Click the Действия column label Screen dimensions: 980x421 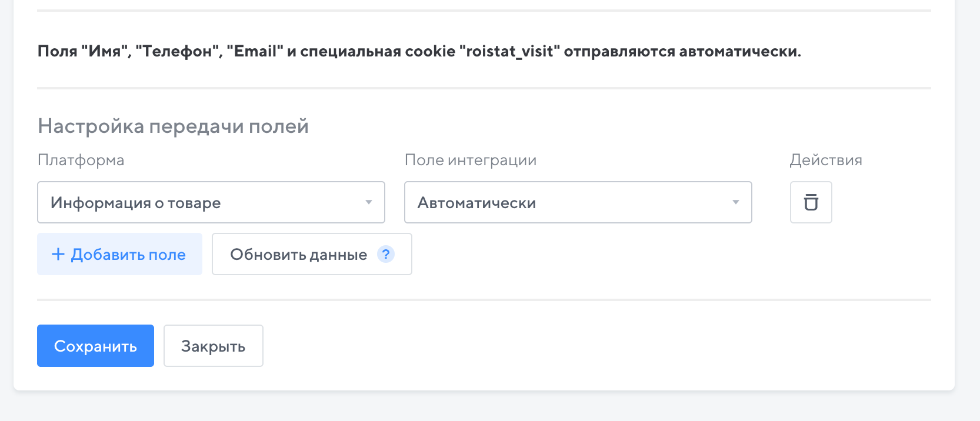[825, 160]
